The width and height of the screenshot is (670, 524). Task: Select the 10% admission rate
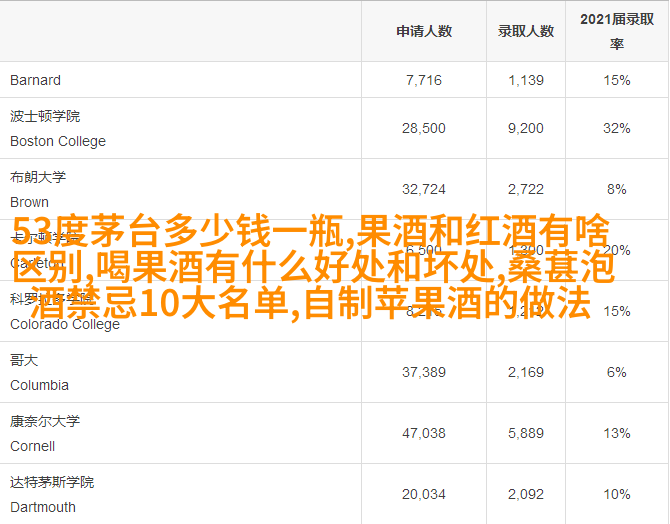click(617, 495)
